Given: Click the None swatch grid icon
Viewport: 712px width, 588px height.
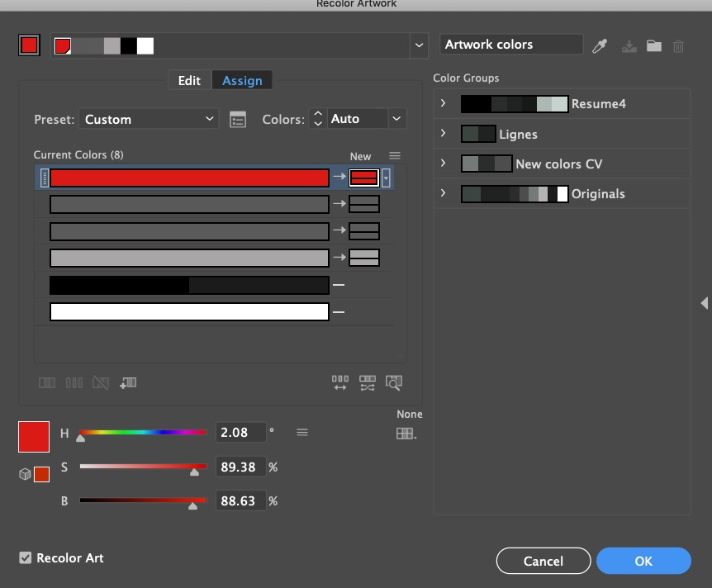Looking at the screenshot, I should (x=406, y=433).
